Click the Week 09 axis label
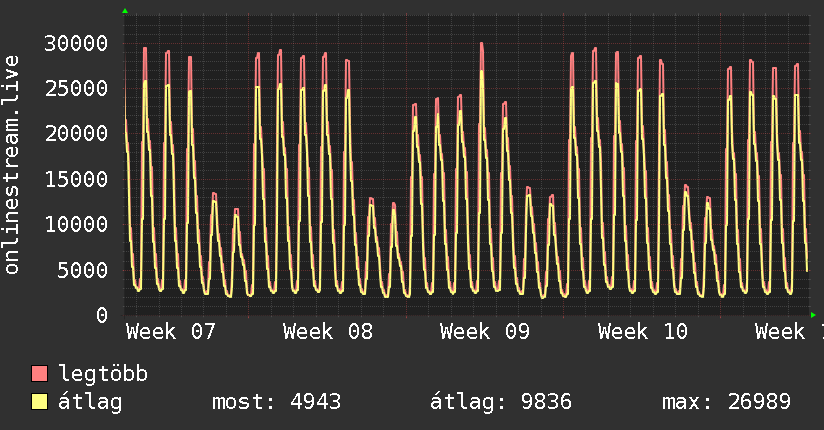Screen dimensions: 824x430 [485, 331]
